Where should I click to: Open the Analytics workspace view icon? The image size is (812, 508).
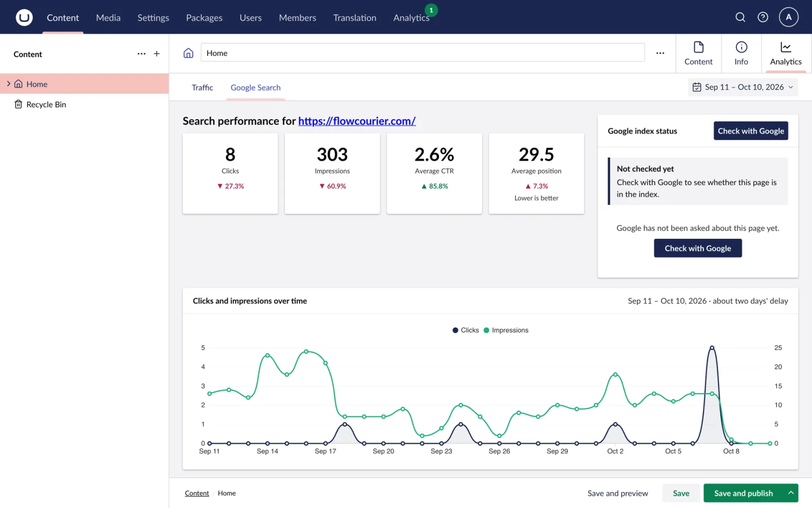786,53
